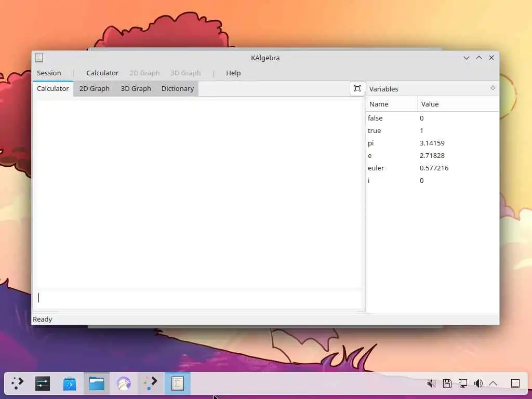Click the greyed-out 2D Graph menu
The width and height of the screenshot is (532, 399).
coord(144,73)
